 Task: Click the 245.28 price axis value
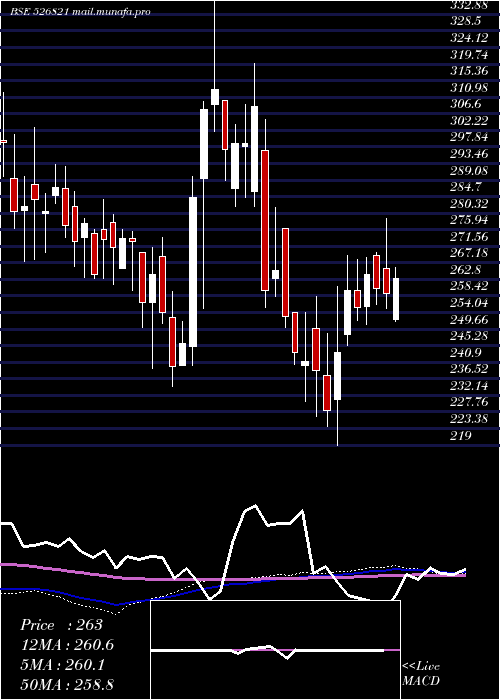(471, 336)
